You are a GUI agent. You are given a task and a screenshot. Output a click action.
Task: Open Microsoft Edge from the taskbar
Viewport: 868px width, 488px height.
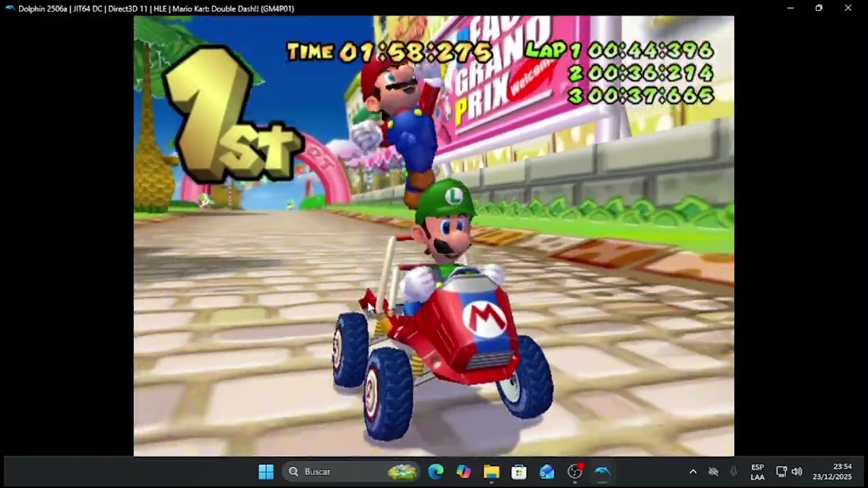[x=435, y=472]
